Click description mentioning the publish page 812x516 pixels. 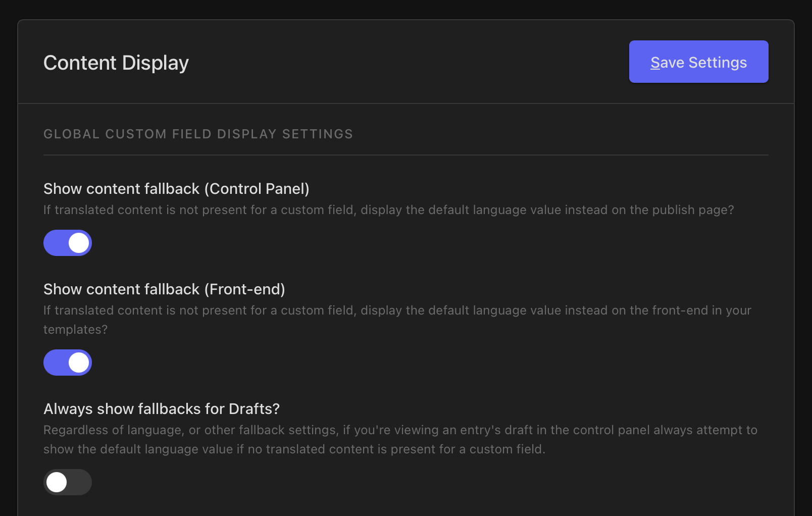pyautogui.click(x=389, y=210)
